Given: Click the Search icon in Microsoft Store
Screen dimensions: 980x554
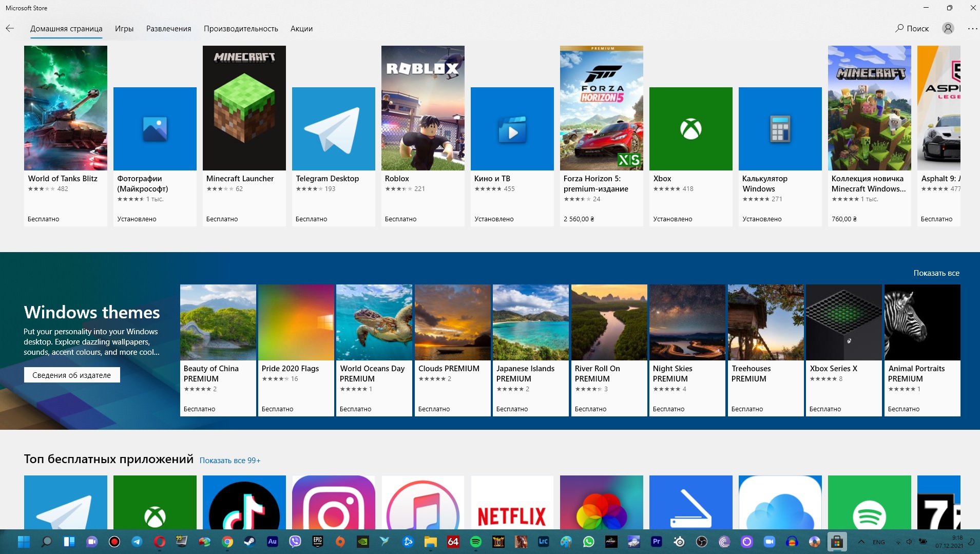Looking at the screenshot, I should (x=900, y=28).
